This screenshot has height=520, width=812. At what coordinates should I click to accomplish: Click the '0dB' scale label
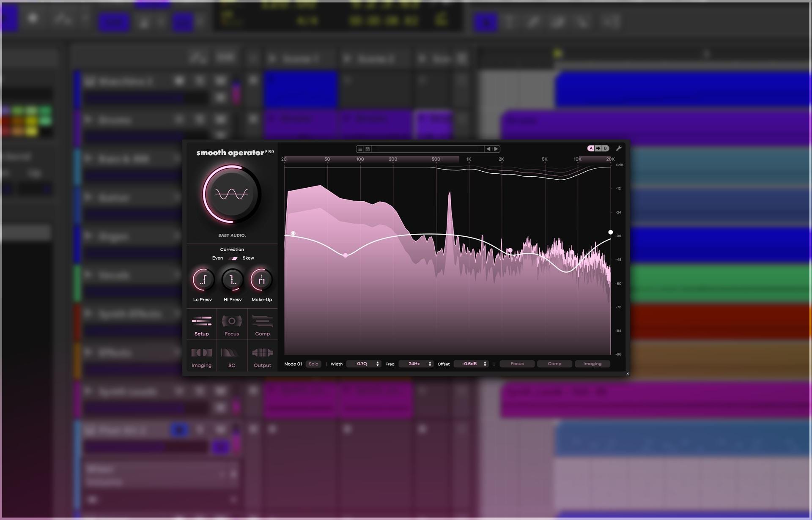click(620, 165)
